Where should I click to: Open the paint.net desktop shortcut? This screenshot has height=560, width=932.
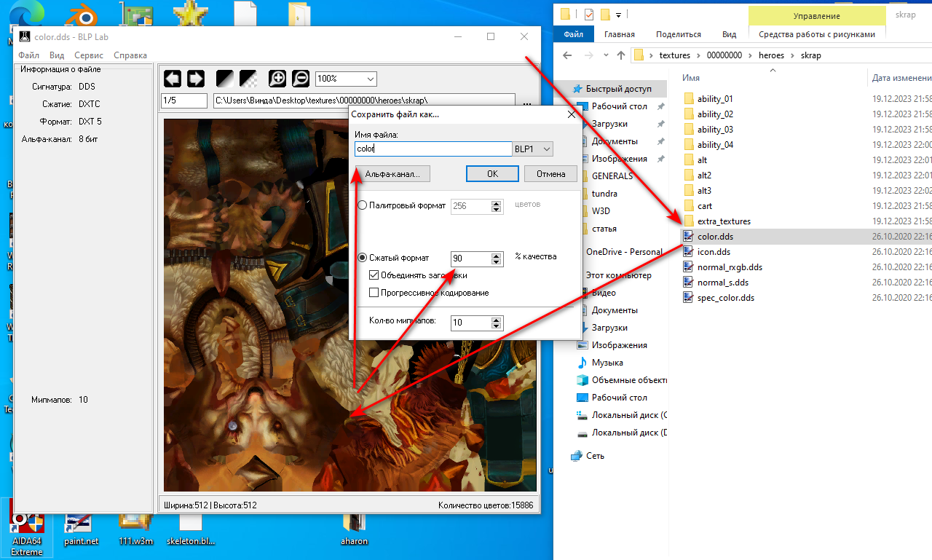pyautogui.click(x=82, y=529)
